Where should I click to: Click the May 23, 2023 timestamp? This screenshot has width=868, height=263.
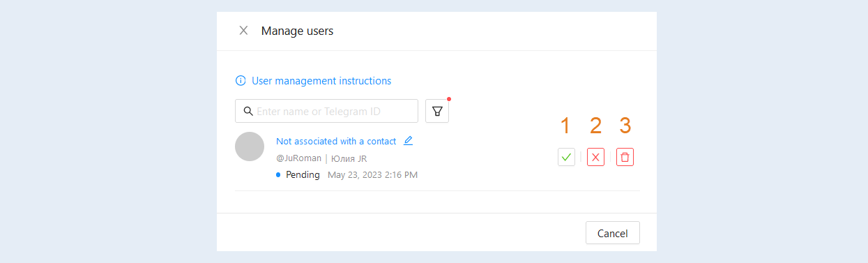(372, 174)
